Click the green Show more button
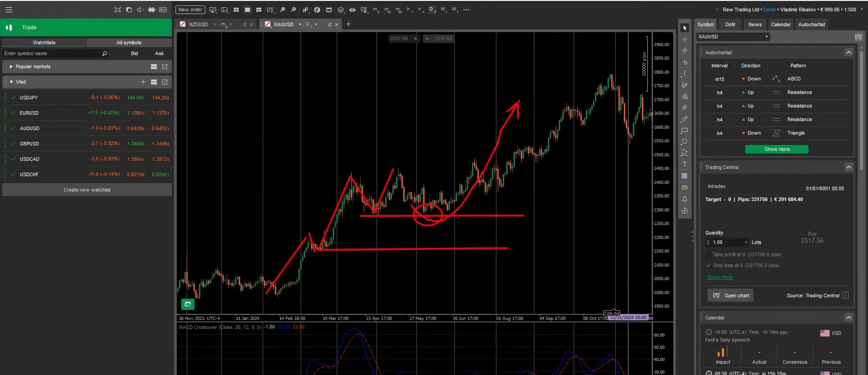Screen dimensions: 868x375 pos(777,150)
